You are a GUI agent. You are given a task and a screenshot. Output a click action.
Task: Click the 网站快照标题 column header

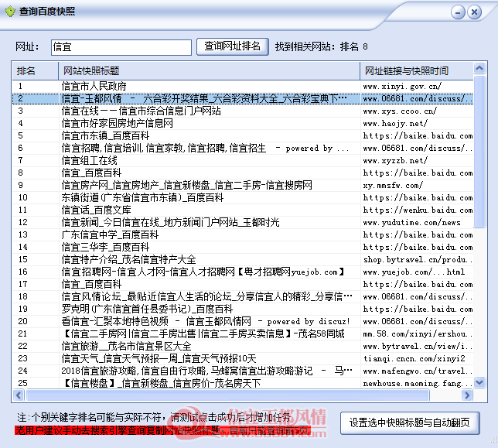click(x=209, y=71)
